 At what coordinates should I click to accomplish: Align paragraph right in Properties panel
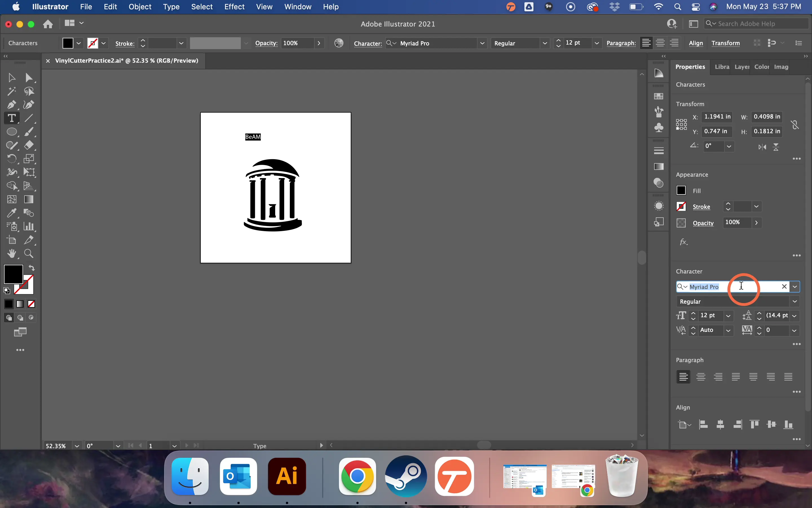pos(718,377)
